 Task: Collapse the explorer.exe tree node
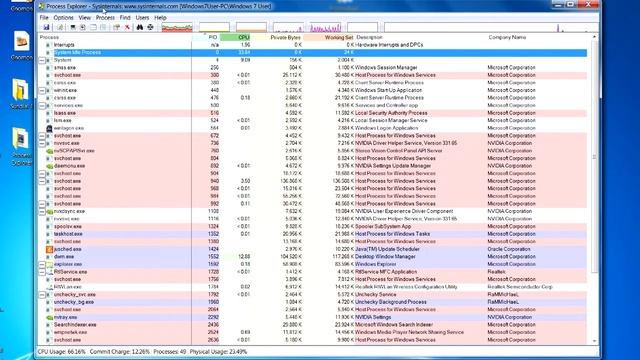pyautogui.click(x=42, y=264)
